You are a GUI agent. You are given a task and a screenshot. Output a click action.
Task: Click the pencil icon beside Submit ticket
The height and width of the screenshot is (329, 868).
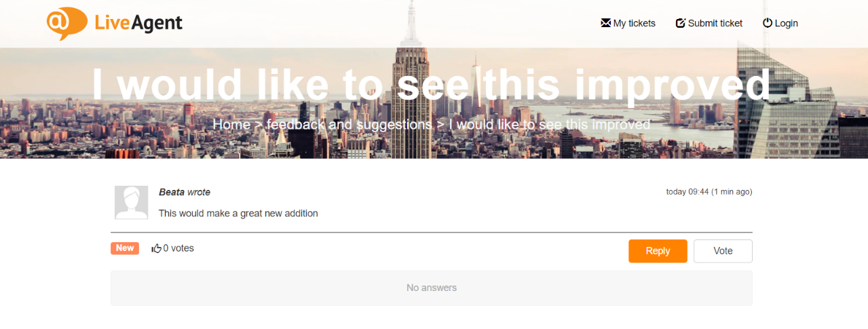click(681, 23)
